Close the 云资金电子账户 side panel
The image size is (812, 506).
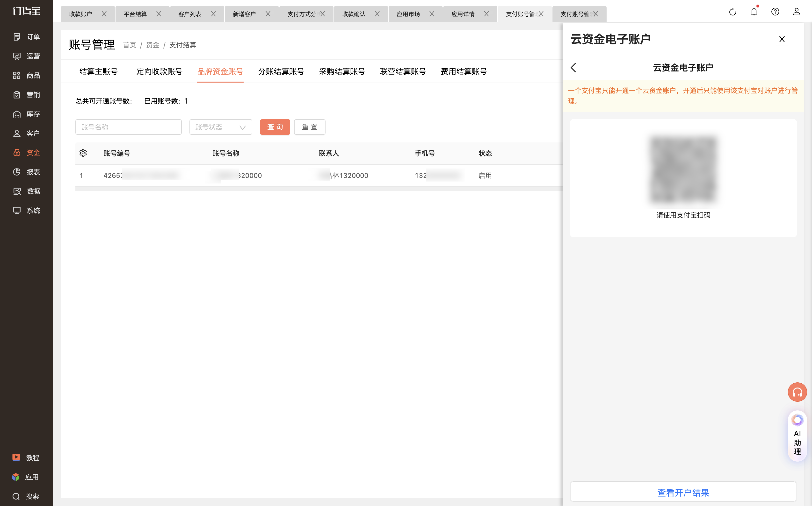(x=782, y=39)
